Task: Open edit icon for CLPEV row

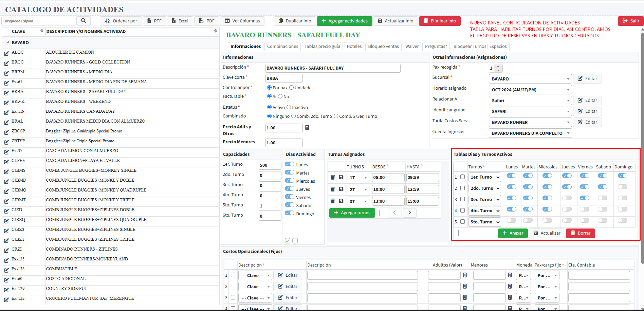Action: [6, 162]
